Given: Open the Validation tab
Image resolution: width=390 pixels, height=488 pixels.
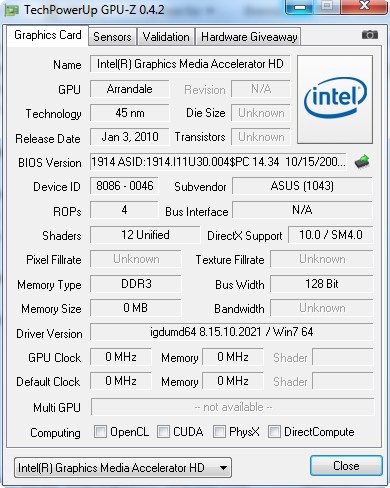Looking at the screenshot, I should pos(166,37).
